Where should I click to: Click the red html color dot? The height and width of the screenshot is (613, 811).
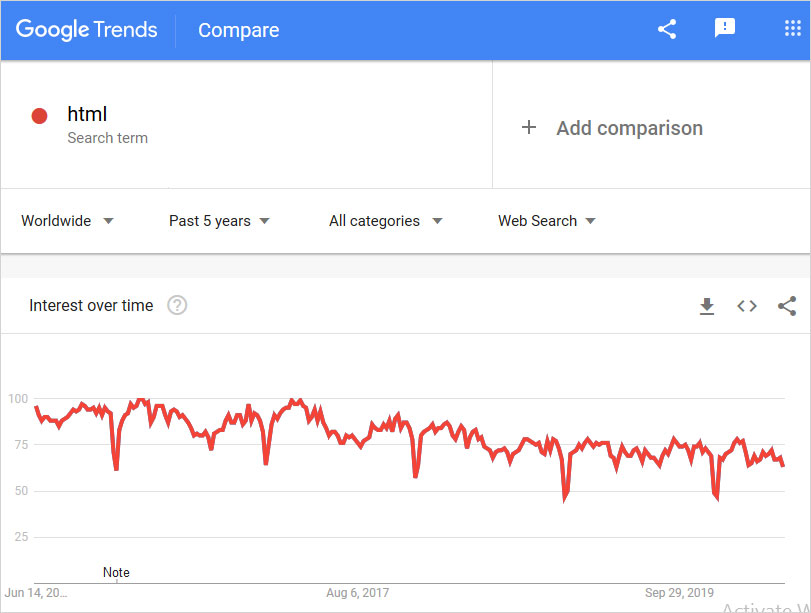tap(40, 116)
